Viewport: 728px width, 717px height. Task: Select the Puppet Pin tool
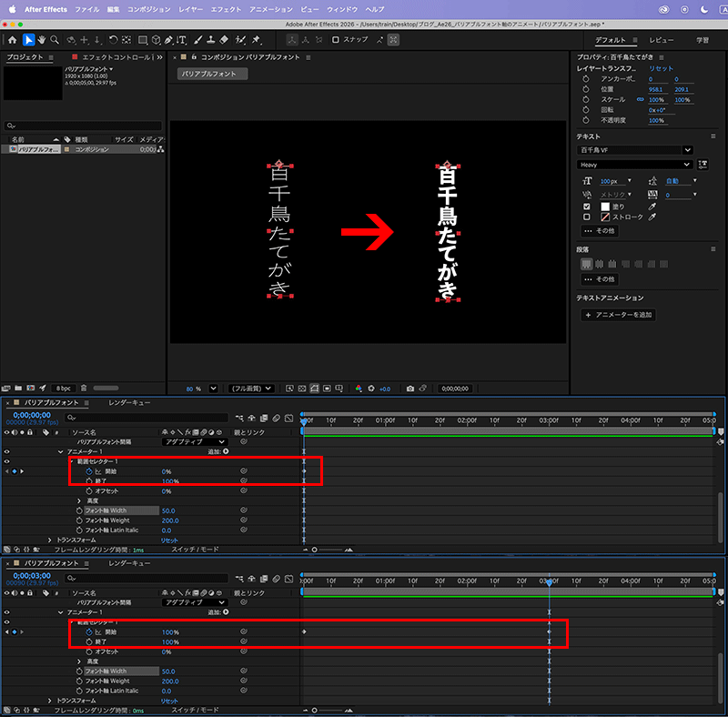(x=256, y=40)
